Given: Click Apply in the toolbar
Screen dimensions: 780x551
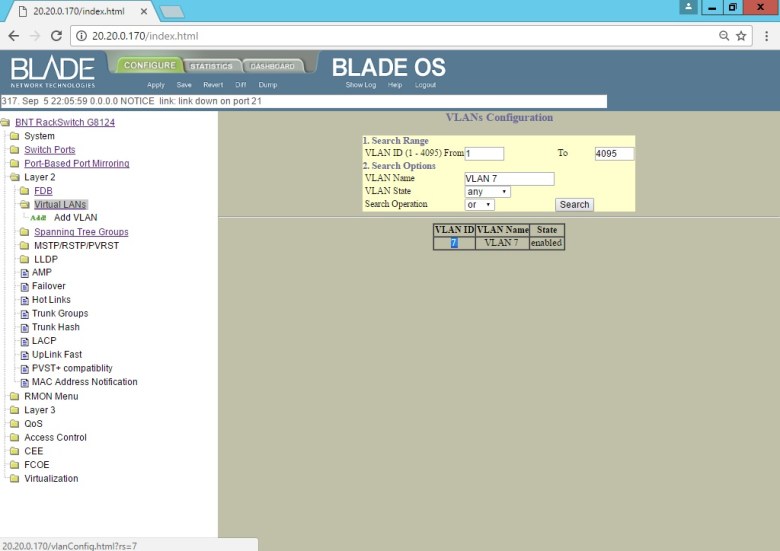Looking at the screenshot, I should (156, 85).
